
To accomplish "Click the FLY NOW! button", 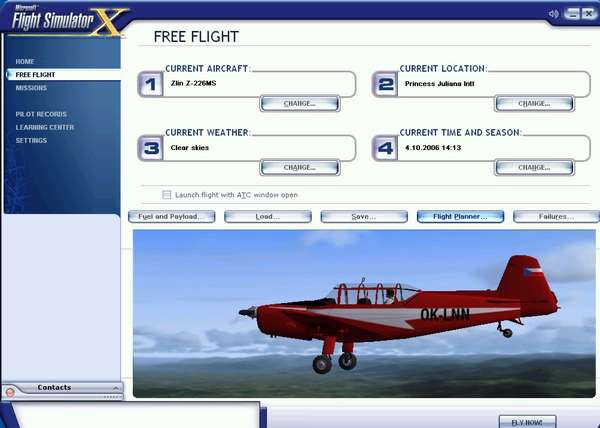I will point(527,422).
